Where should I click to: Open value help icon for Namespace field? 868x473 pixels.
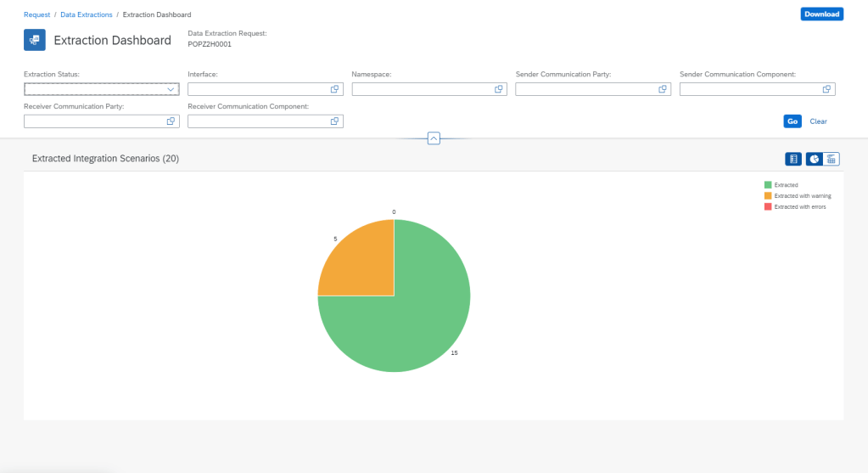click(x=498, y=89)
